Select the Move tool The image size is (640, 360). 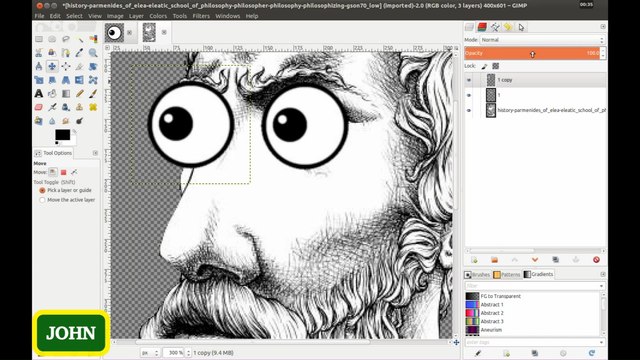pos(52,66)
